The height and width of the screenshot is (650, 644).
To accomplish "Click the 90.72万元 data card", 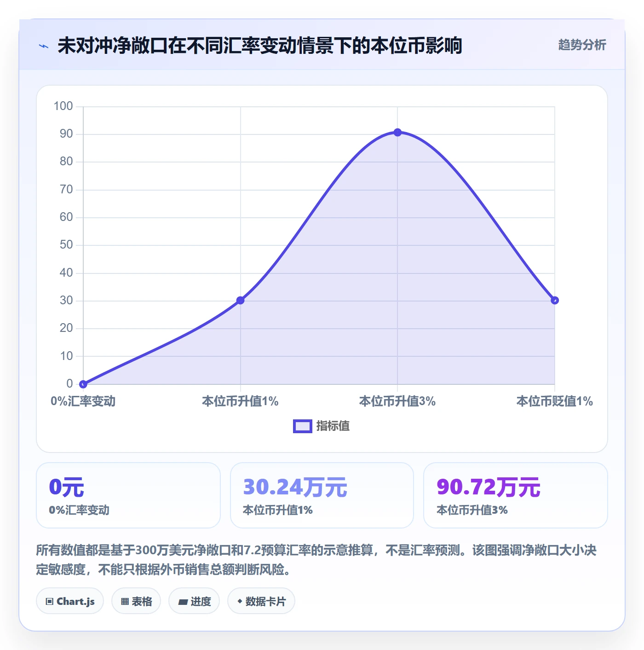I will pos(516,495).
